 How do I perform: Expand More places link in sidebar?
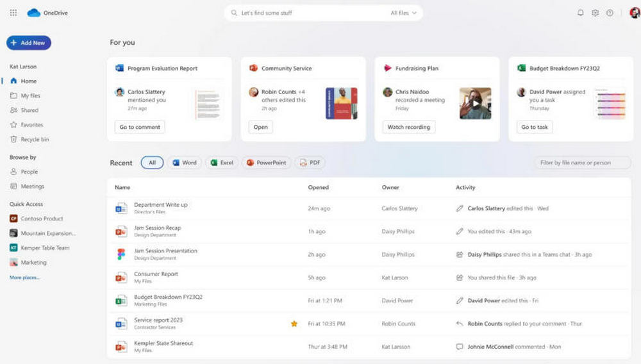(x=24, y=277)
